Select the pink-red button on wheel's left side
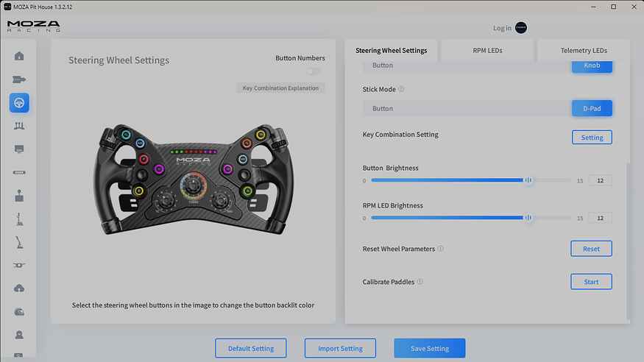 click(144, 159)
